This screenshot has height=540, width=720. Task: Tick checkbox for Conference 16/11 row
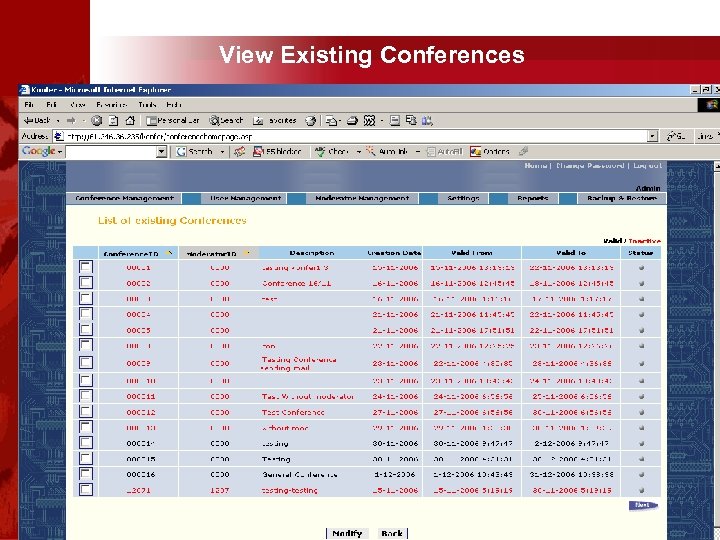point(86,283)
